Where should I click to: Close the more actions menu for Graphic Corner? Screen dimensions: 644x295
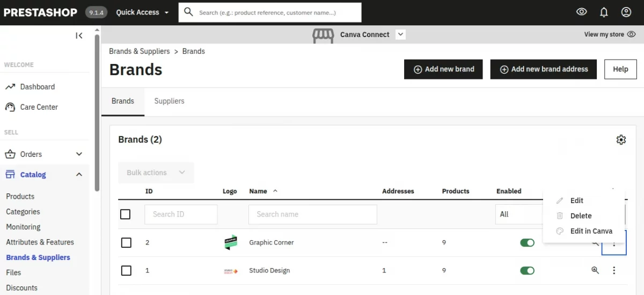[x=614, y=246]
